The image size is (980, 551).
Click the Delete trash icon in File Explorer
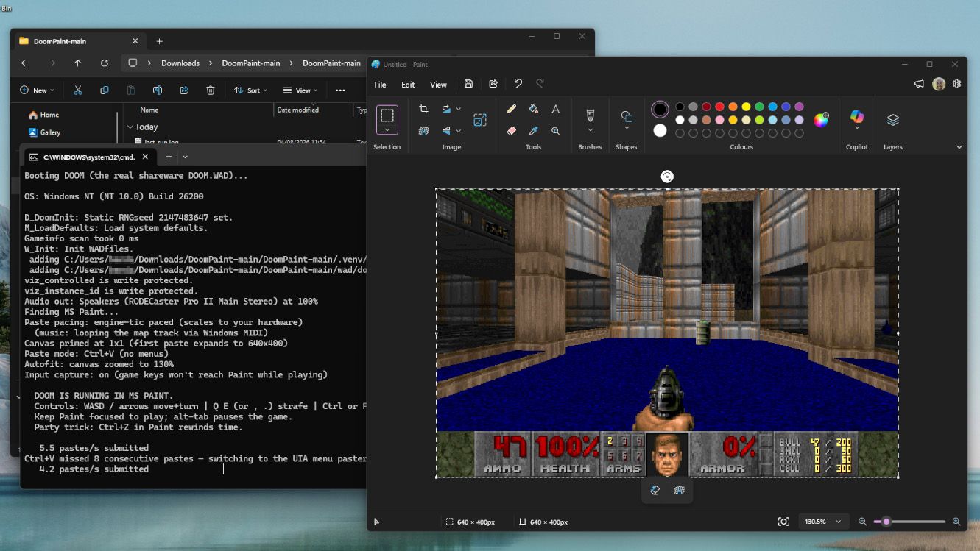(211, 90)
